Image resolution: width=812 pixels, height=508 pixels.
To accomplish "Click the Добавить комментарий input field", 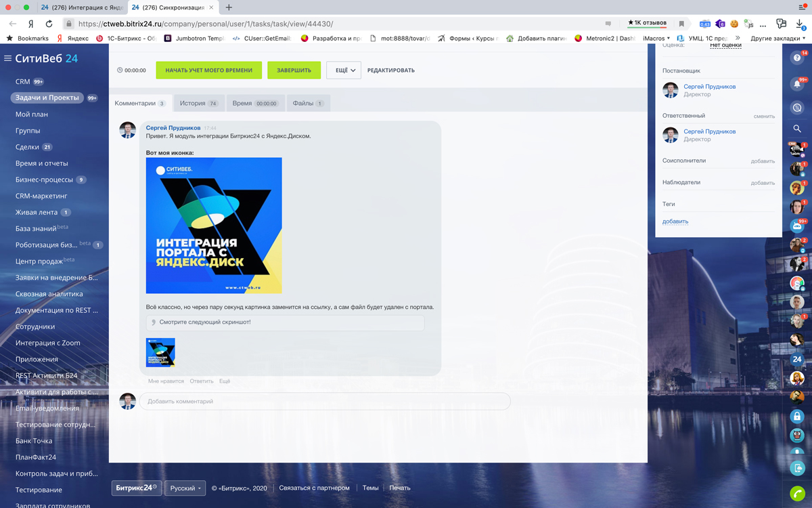I will click(325, 402).
